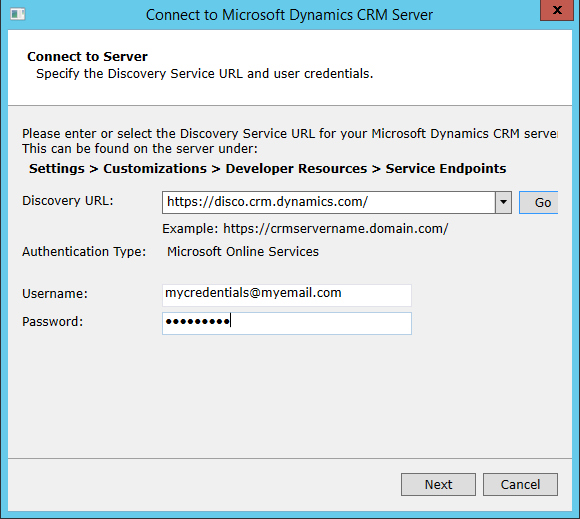Click the 'Authentication Type:' label
This screenshot has height=519, width=580.
84,252
